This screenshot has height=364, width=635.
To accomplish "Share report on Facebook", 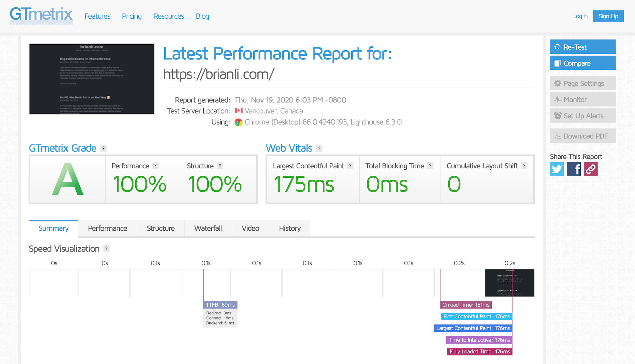I will [x=574, y=169].
